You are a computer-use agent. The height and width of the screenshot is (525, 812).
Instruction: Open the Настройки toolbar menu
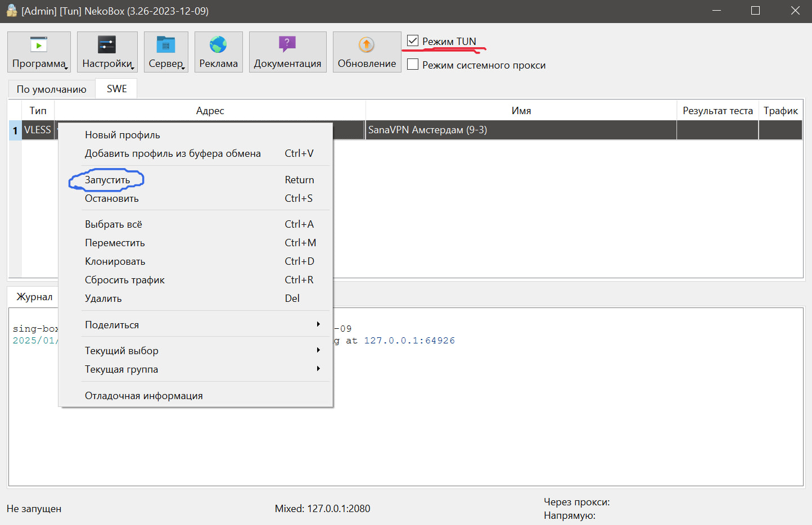click(107, 52)
